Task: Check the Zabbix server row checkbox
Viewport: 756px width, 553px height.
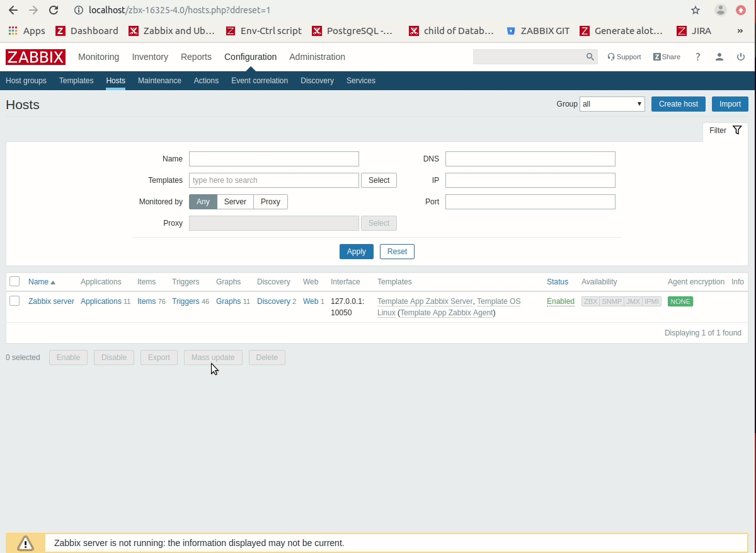Action: click(14, 301)
